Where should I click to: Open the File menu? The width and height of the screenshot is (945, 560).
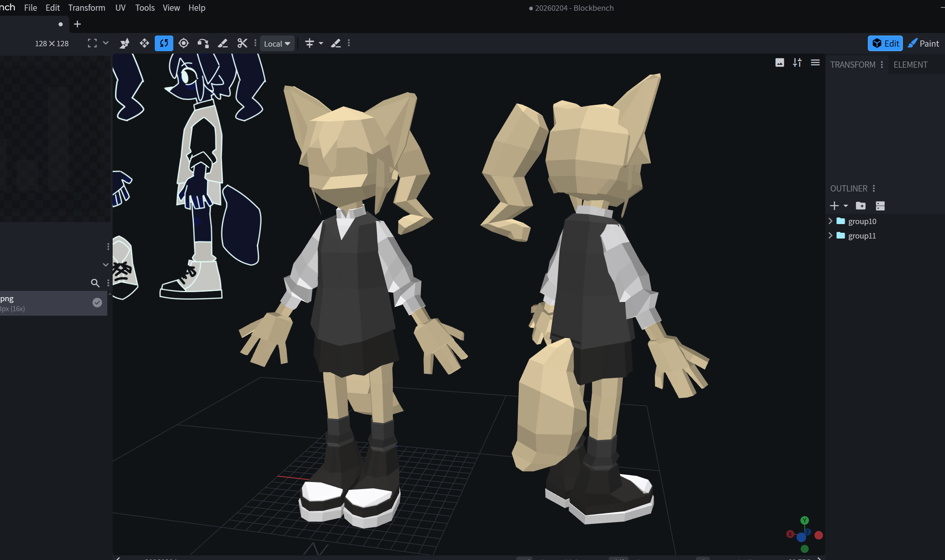point(31,8)
